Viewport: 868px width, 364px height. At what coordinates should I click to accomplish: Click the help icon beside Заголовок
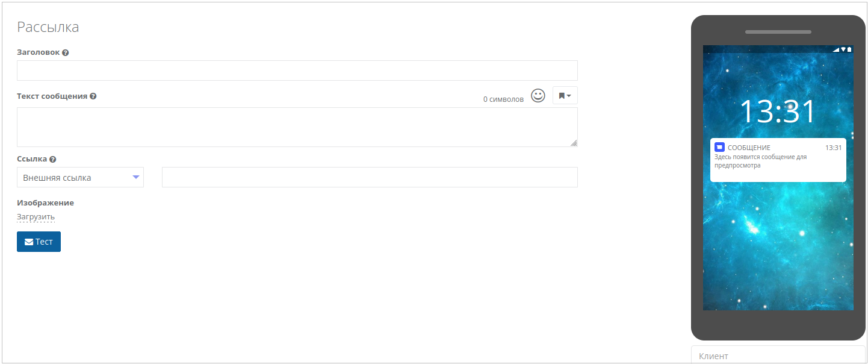(x=65, y=52)
